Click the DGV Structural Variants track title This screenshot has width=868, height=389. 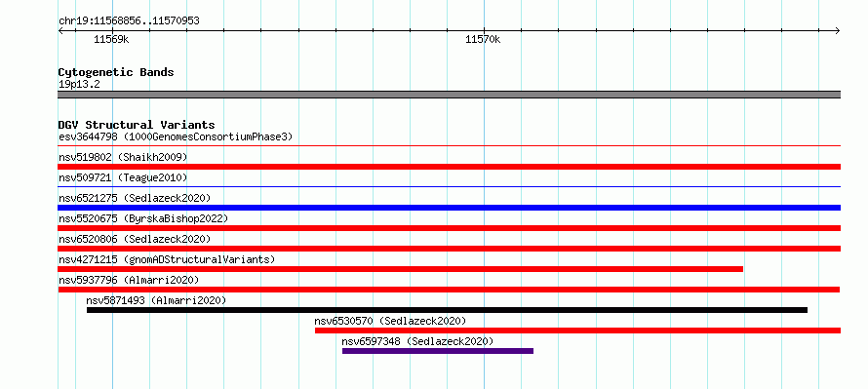137,125
